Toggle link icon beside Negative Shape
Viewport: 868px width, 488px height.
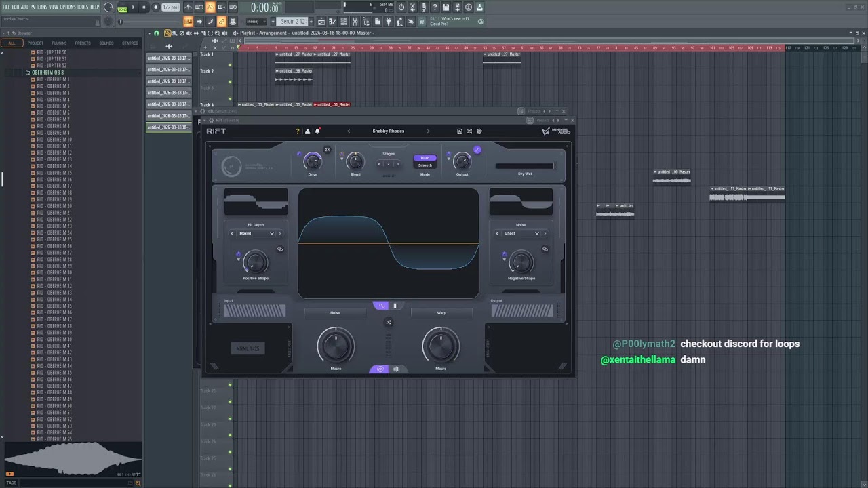point(545,249)
